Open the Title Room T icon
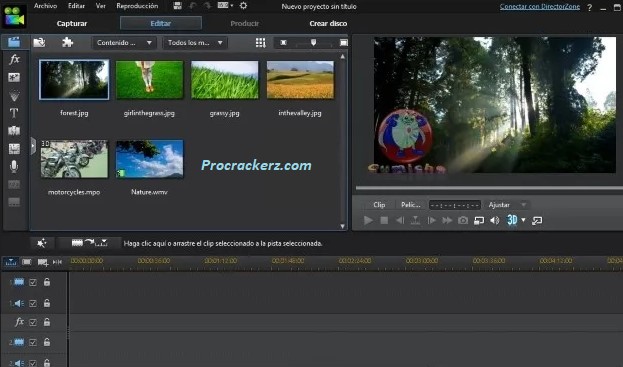 point(14,113)
